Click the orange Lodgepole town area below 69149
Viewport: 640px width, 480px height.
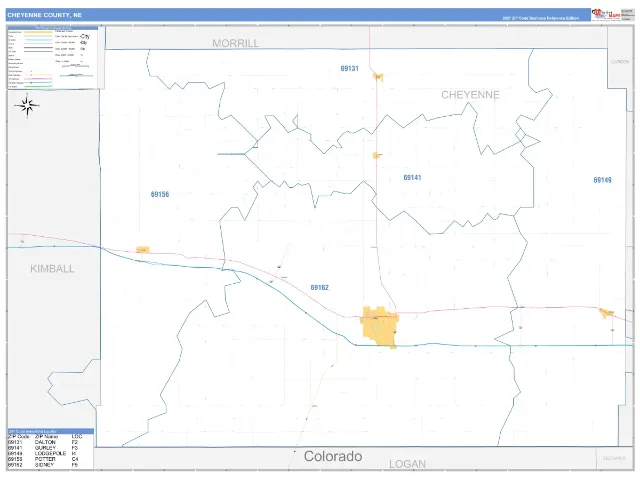click(606, 313)
